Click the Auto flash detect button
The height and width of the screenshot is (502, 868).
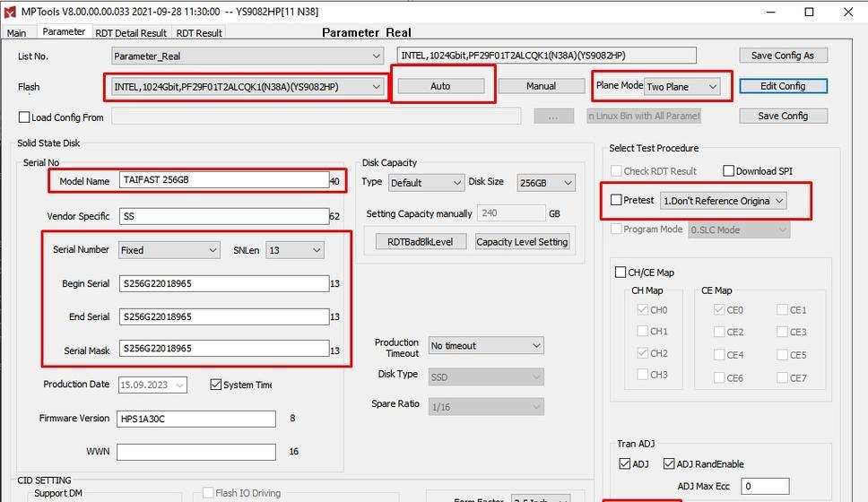click(440, 86)
